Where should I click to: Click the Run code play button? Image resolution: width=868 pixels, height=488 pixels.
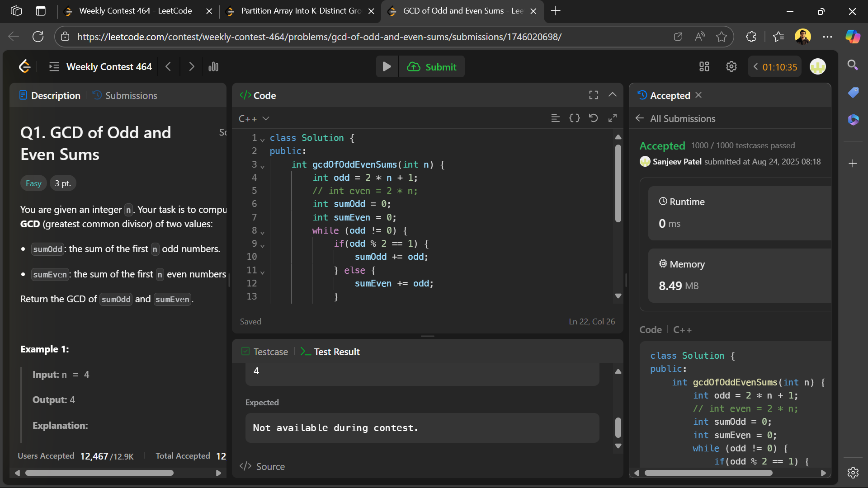tap(387, 67)
